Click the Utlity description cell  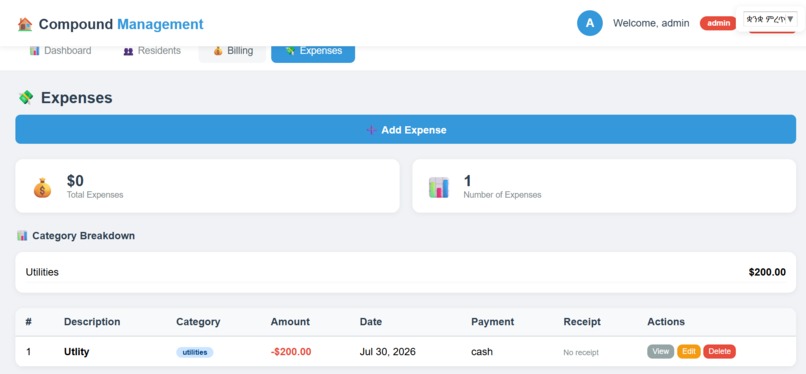77,352
